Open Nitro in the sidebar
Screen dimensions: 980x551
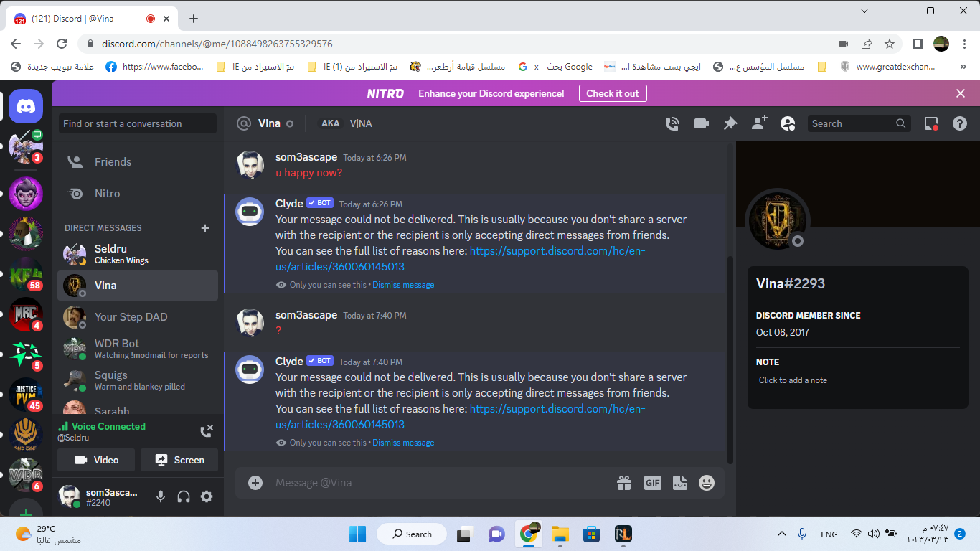(x=138, y=194)
